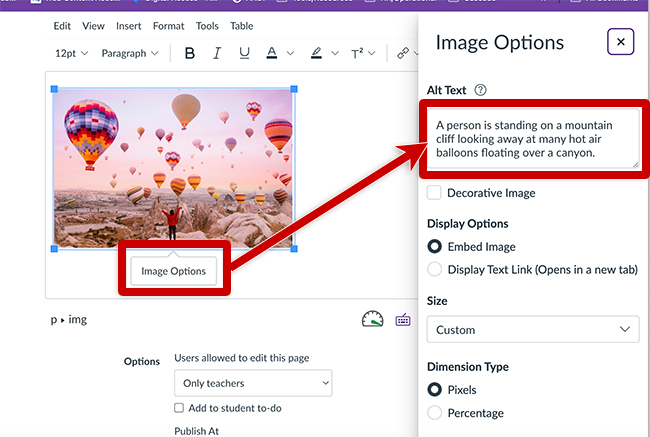Image resolution: width=650 pixels, height=437 pixels.
Task: Open the View menu
Action: (93, 26)
